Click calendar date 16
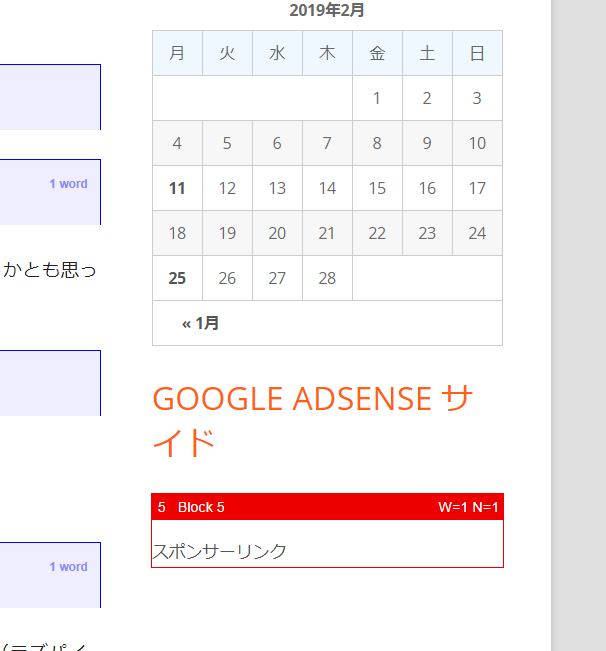The height and width of the screenshot is (651, 606). click(x=427, y=188)
